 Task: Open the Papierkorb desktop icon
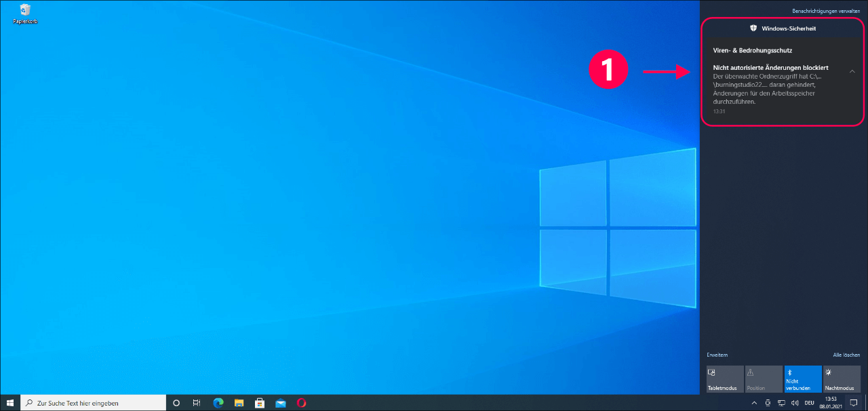25,12
